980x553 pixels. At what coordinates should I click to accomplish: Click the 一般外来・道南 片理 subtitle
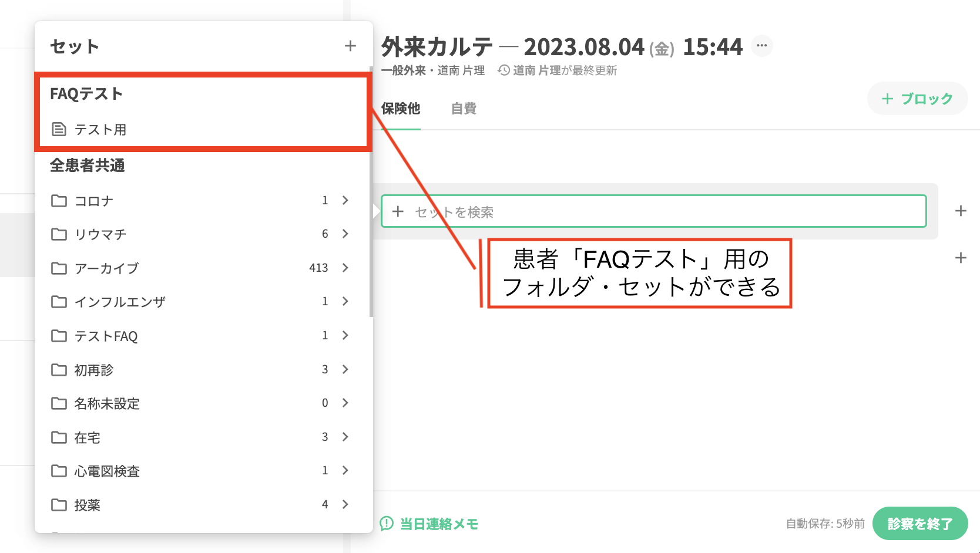[433, 70]
